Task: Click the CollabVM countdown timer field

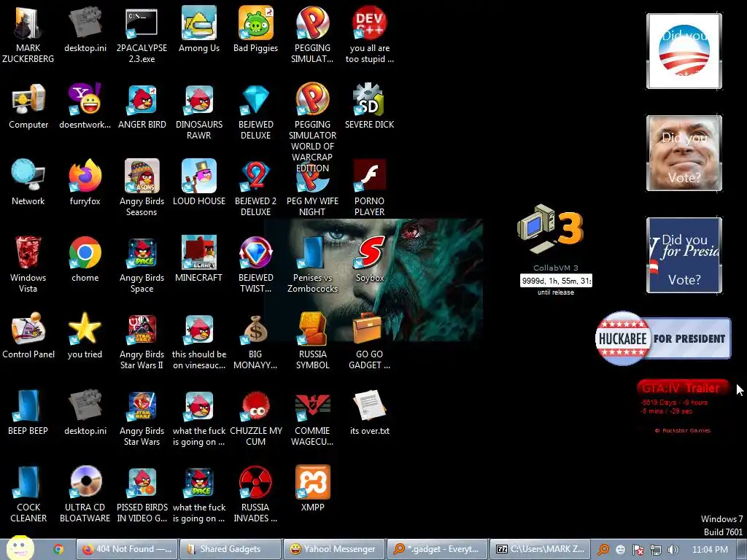Action: [556, 281]
